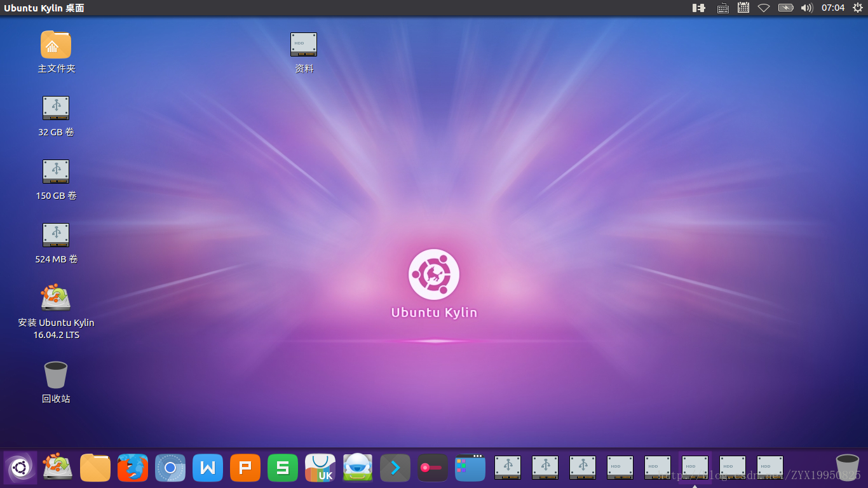Open the Wi-Fi network indicator
The height and width of the screenshot is (488, 868).
click(763, 8)
